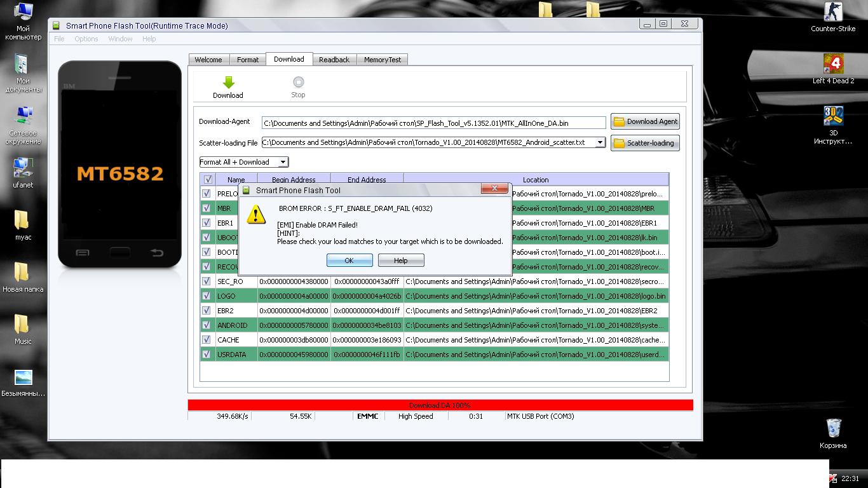Viewport: 868px width, 488px height.
Task: Switch to the MemoryTest tab
Action: click(x=383, y=60)
